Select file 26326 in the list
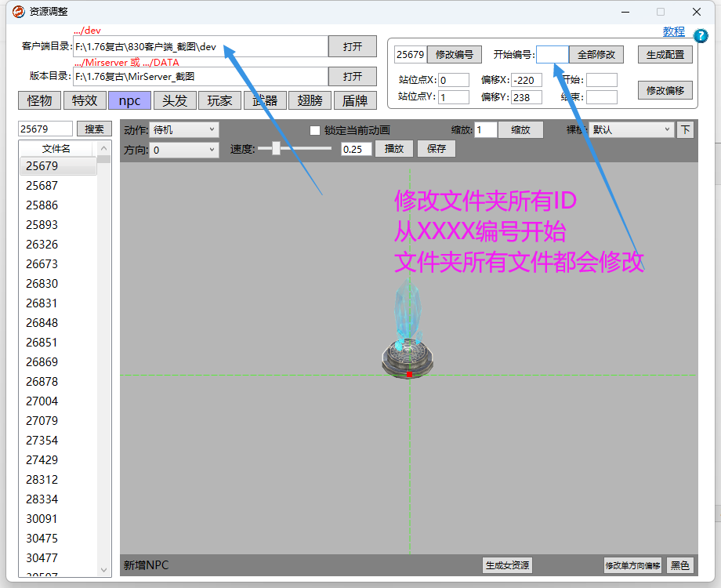 tap(42, 245)
